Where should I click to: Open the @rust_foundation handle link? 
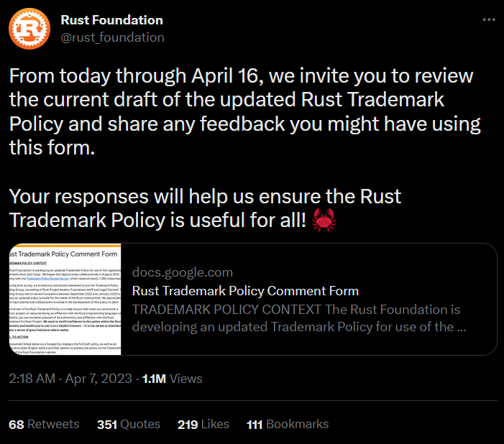tap(113, 37)
